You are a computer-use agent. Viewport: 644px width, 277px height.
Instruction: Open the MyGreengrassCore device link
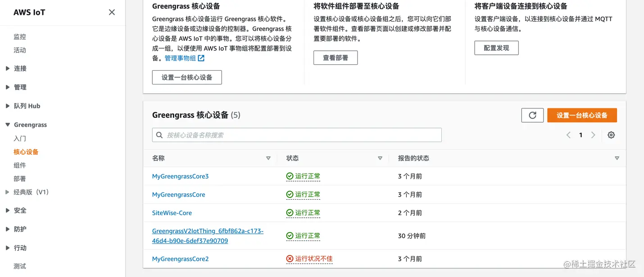coord(179,195)
